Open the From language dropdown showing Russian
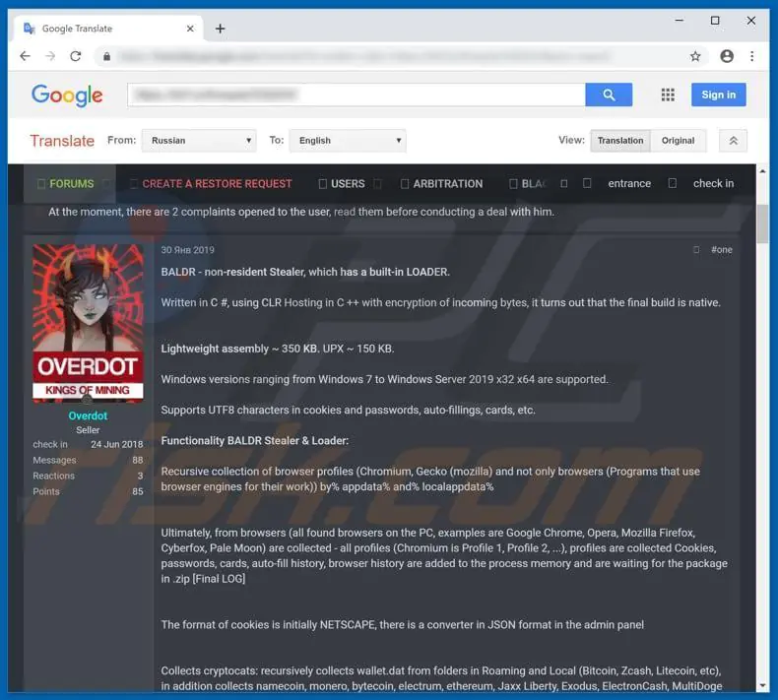778x700 pixels. (x=199, y=141)
